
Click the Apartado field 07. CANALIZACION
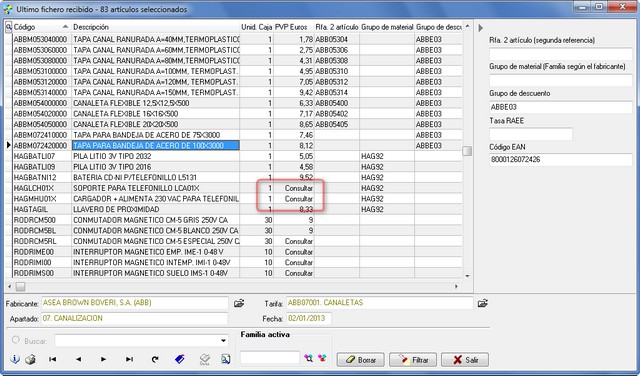pyautogui.click(x=134, y=318)
